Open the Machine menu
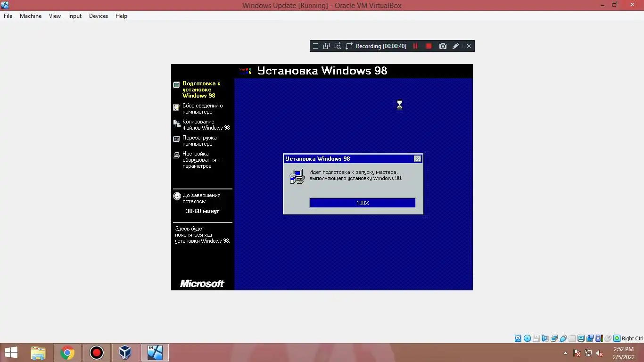Screen dimensions: 644x362 31,16
